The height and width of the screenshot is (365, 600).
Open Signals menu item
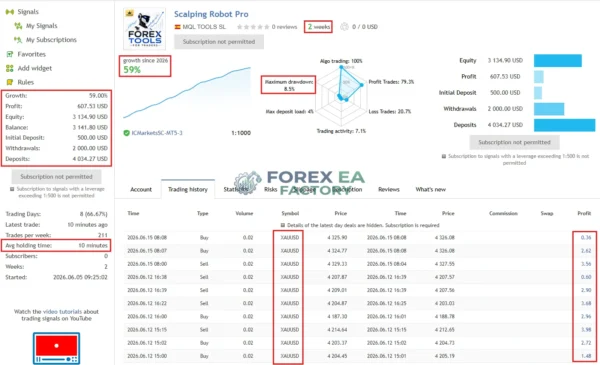28,12
